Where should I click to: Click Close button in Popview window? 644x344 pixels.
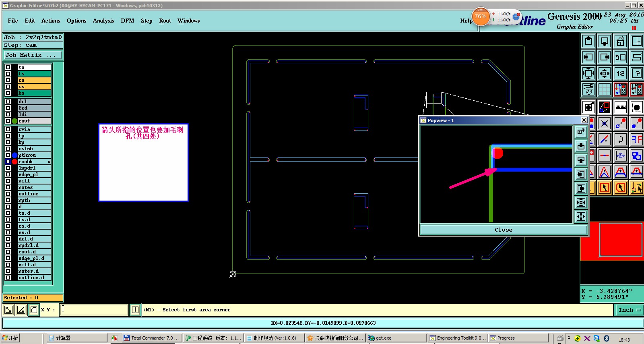pyautogui.click(x=504, y=230)
